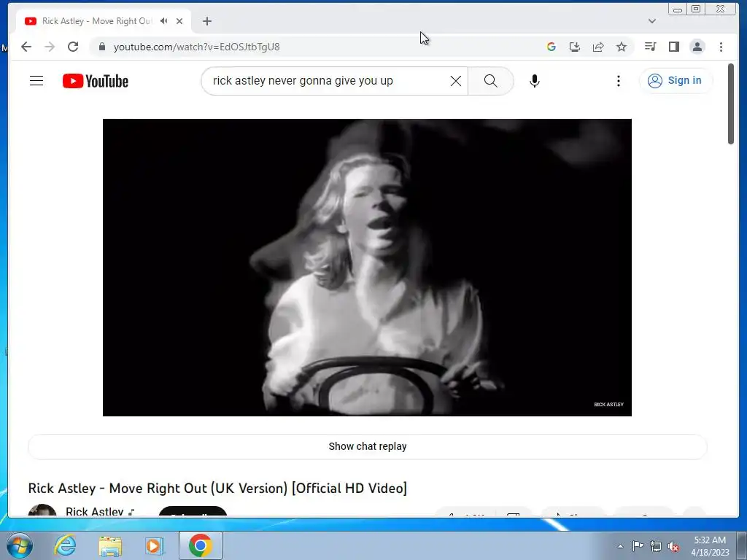Open Chrome profile avatar
The image size is (747, 560).
[697, 47]
